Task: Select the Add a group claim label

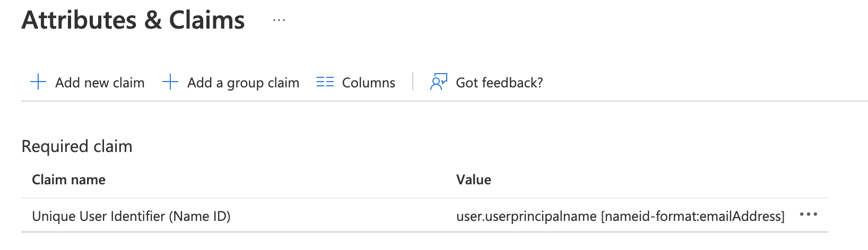Action: pos(243,83)
